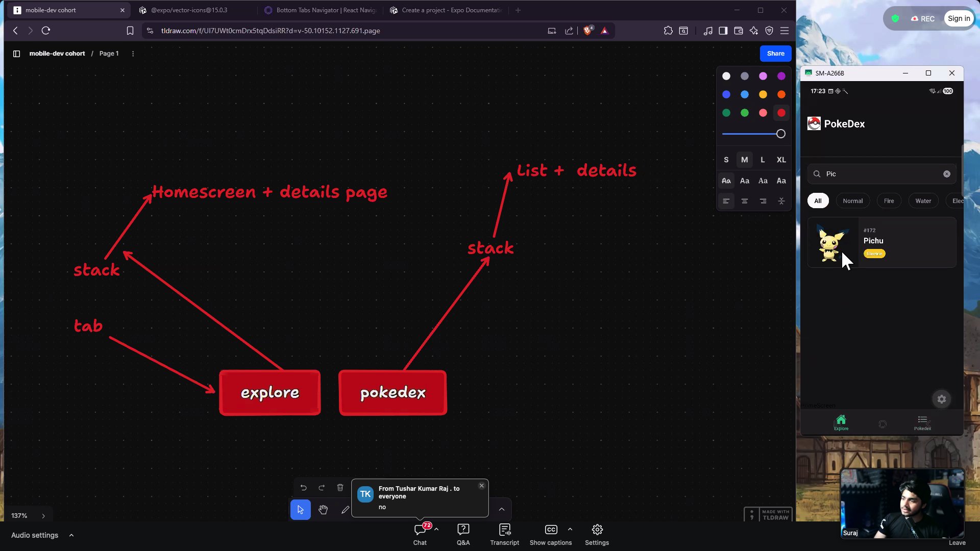Viewport: 980px width, 551px height.
Task: Expand the tldraw tools chevron
Action: [502, 509]
